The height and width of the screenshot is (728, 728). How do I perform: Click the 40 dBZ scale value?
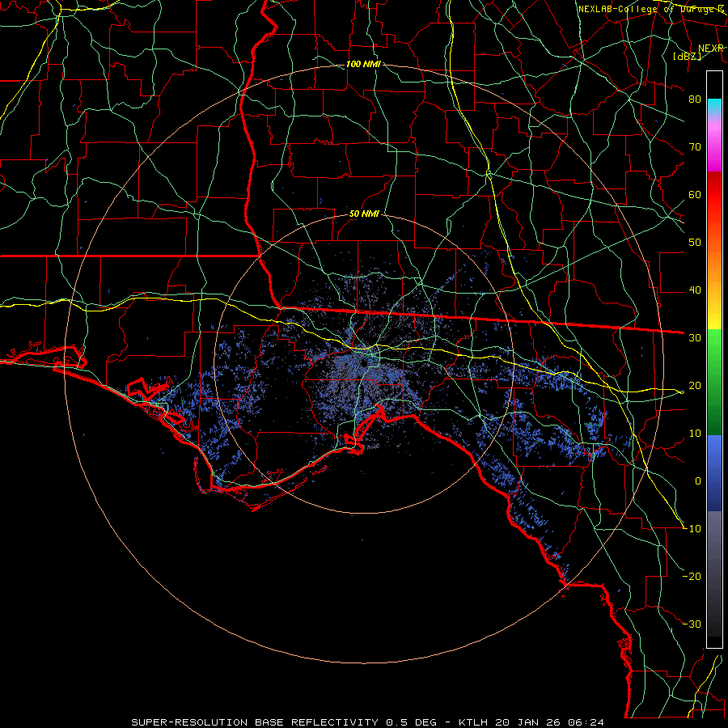(x=695, y=290)
